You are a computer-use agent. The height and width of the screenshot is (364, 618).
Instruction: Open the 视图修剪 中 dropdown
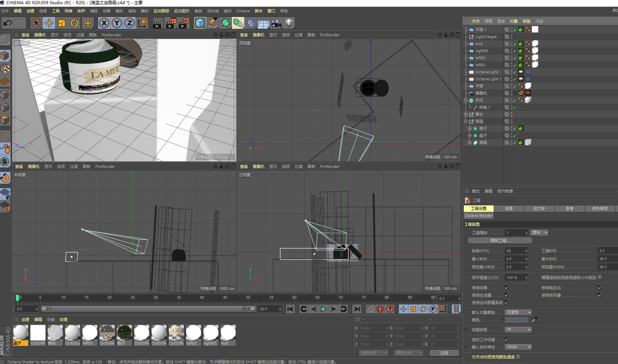click(x=518, y=329)
